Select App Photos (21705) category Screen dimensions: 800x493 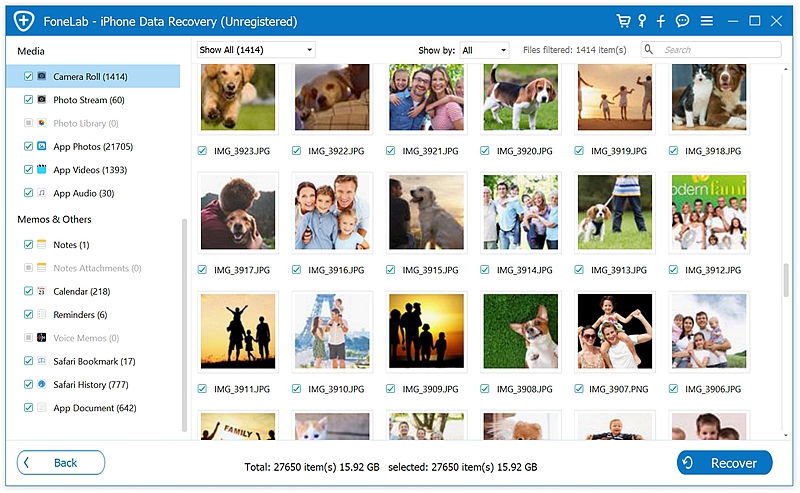tap(93, 146)
